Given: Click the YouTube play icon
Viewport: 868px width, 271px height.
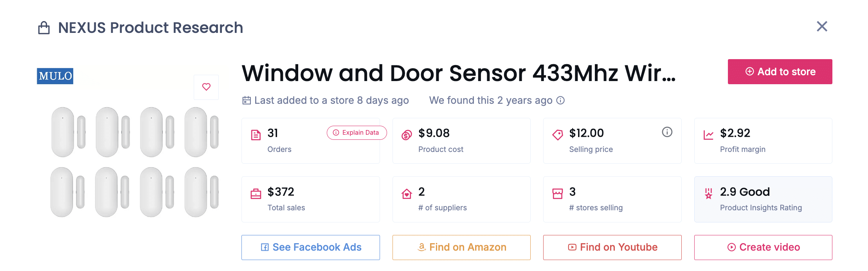Looking at the screenshot, I should [572, 247].
